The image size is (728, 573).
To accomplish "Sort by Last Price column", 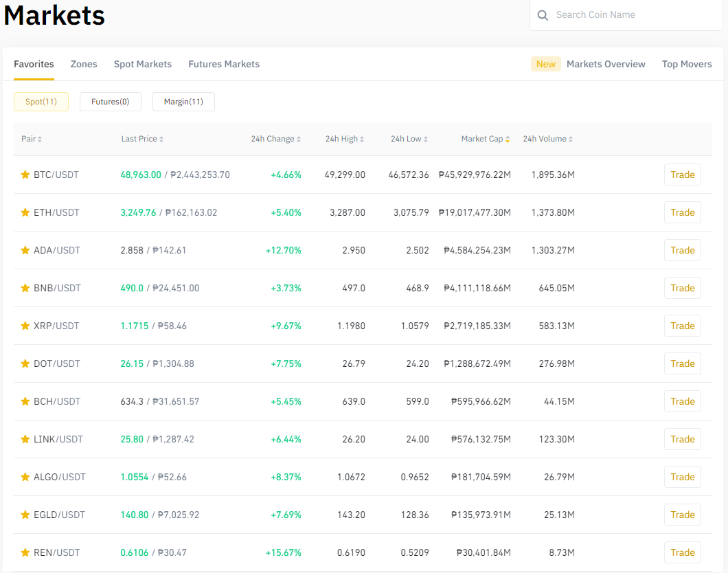I will 142,139.
